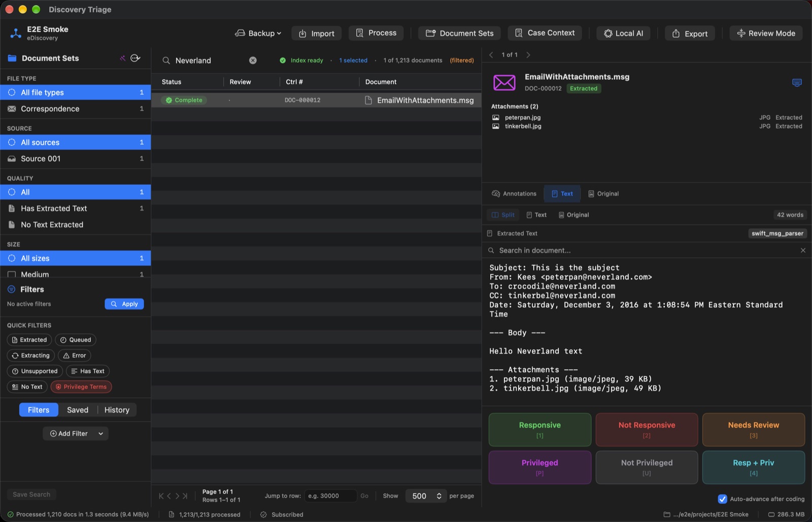
Task: Code document as Responsive
Action: point(540,430)
